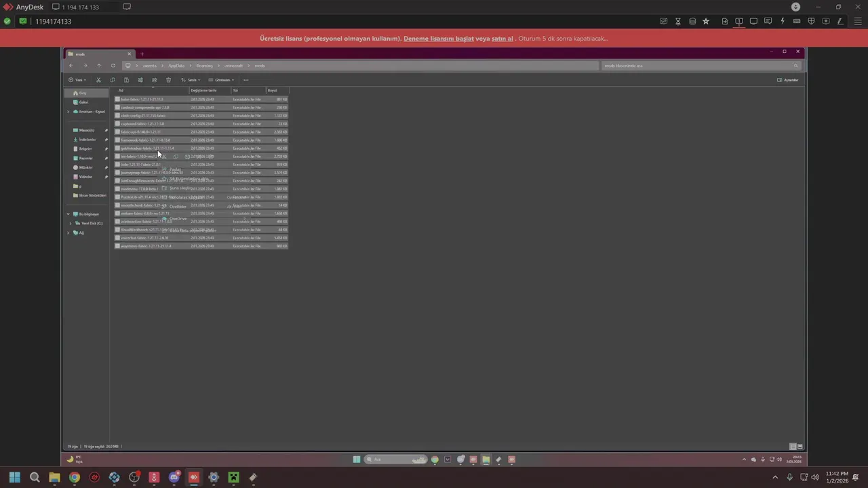Open the Minecraft creeper icon in taskbar
868x488 pixels.
[x=233, y=477]
